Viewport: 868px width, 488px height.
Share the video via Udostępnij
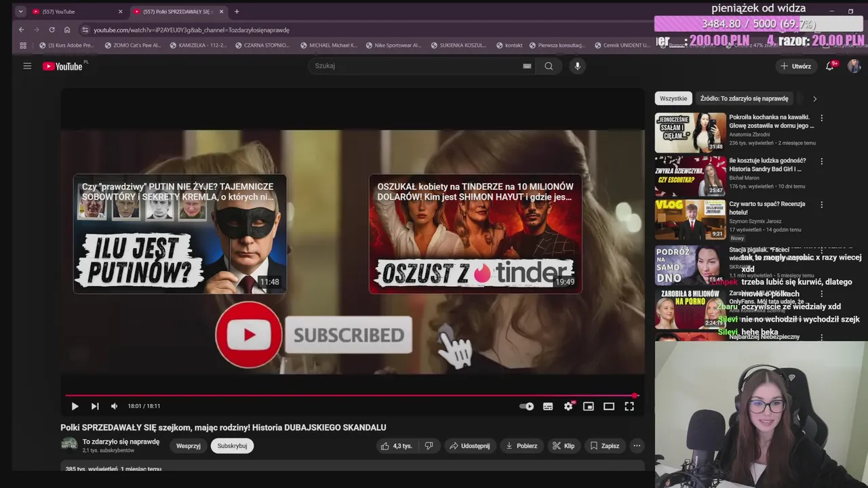469,446
